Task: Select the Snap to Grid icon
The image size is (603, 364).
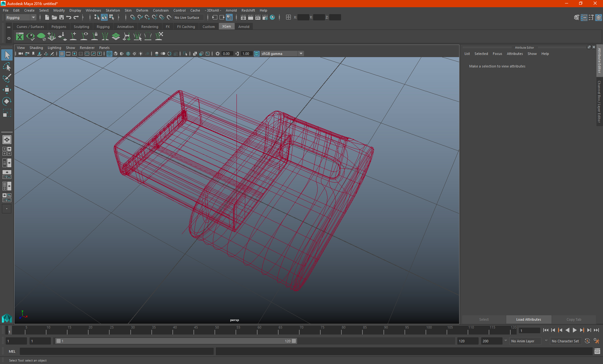Action: 133,17
